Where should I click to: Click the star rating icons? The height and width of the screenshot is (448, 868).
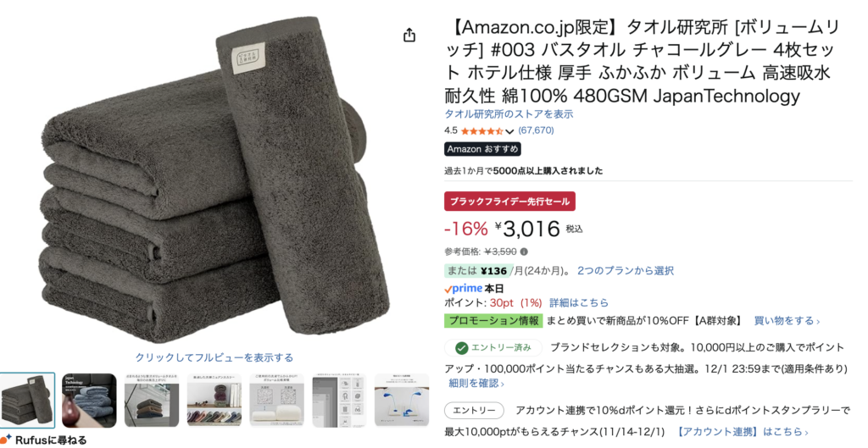click(x=481, y=131)
